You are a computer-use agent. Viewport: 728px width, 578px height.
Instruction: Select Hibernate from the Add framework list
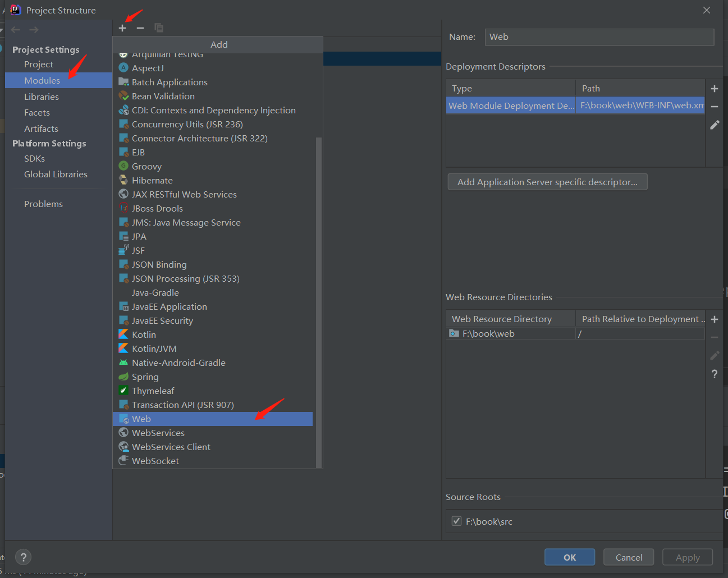point(152,180)
